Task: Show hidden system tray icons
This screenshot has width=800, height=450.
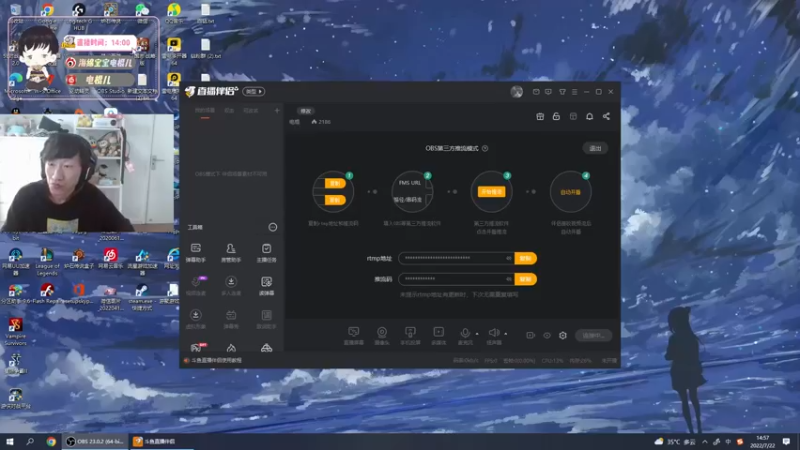Action: [x=705, y=442]
